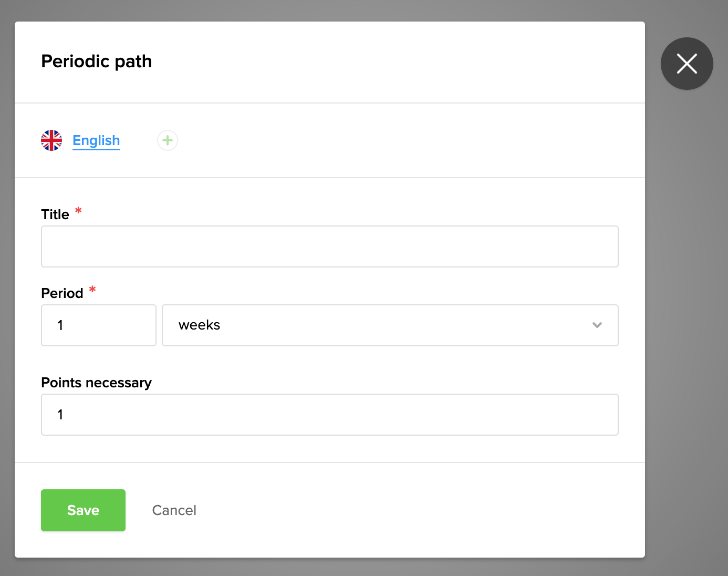The width and height of the screenshot is (728, 576).
Task: Click the selected "weeks" text value
Action: (x=199, y=325)
